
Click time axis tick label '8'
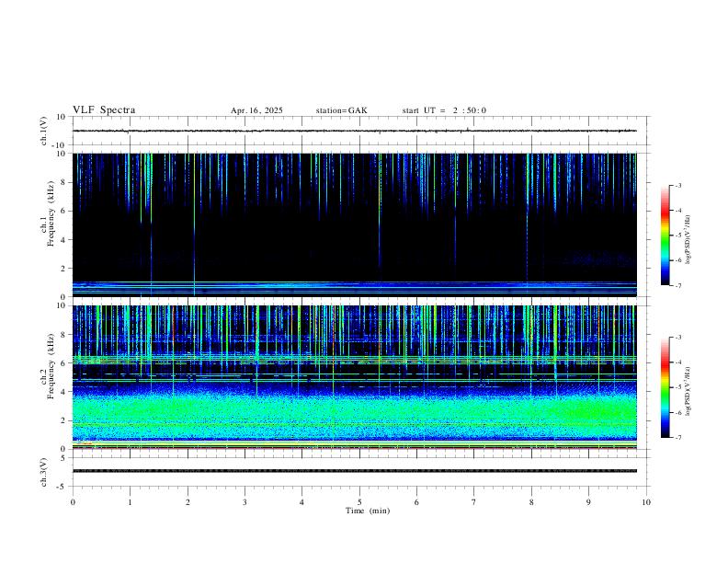pyautogui.click(x=531, y=502)
